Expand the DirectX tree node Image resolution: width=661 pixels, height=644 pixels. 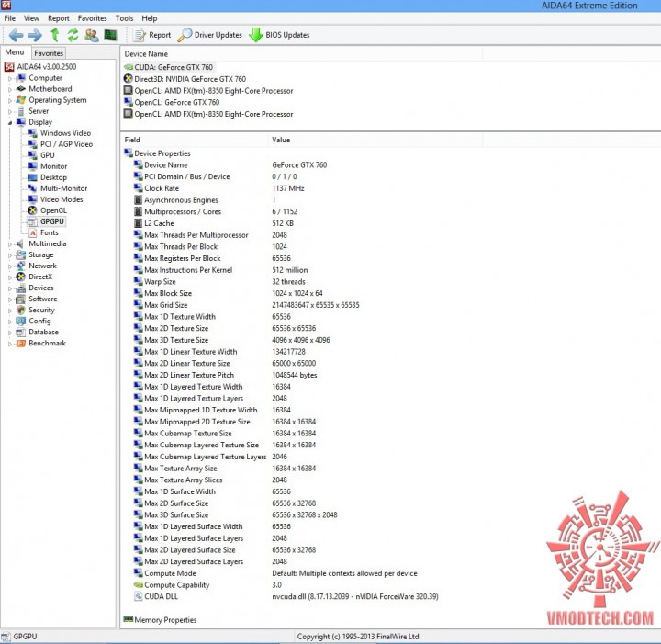point(10,277)
